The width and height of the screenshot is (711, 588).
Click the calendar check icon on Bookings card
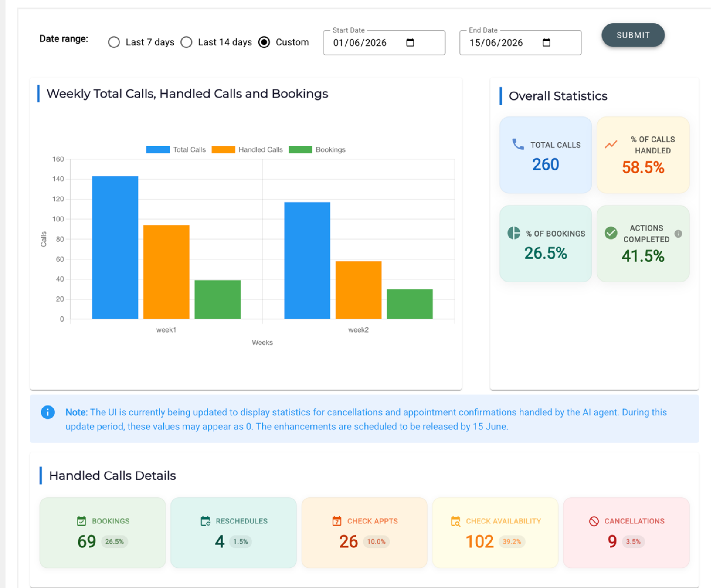pyautogui.click(x=81, y=521)
